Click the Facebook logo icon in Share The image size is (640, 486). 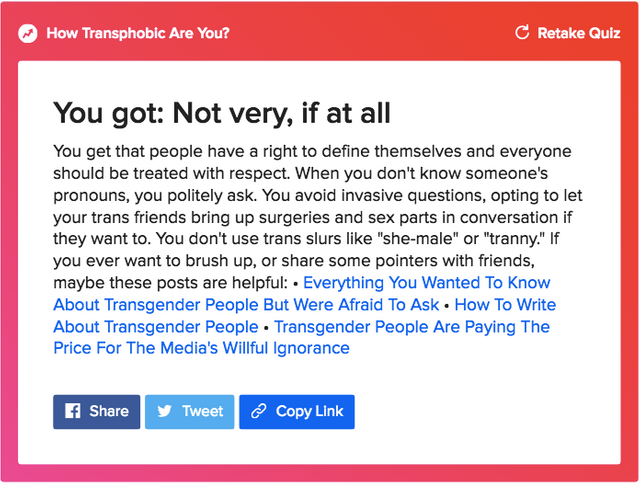(73, 411)
